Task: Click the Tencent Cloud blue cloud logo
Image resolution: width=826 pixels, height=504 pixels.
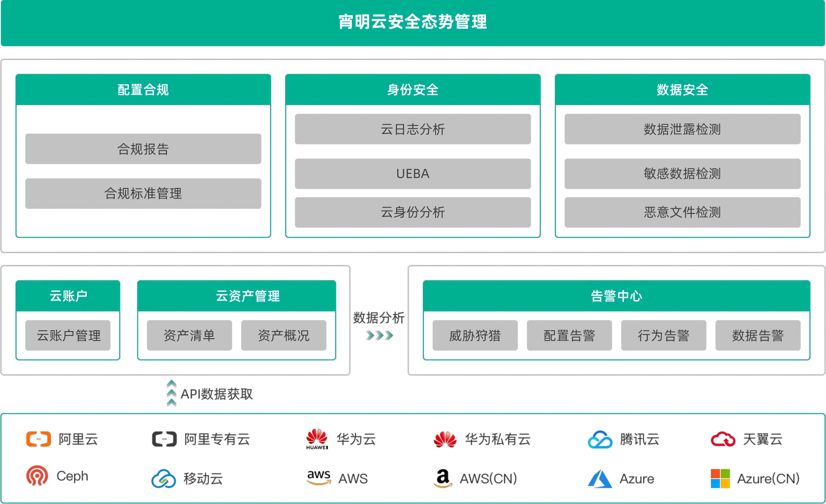Action: click(600, 439)
